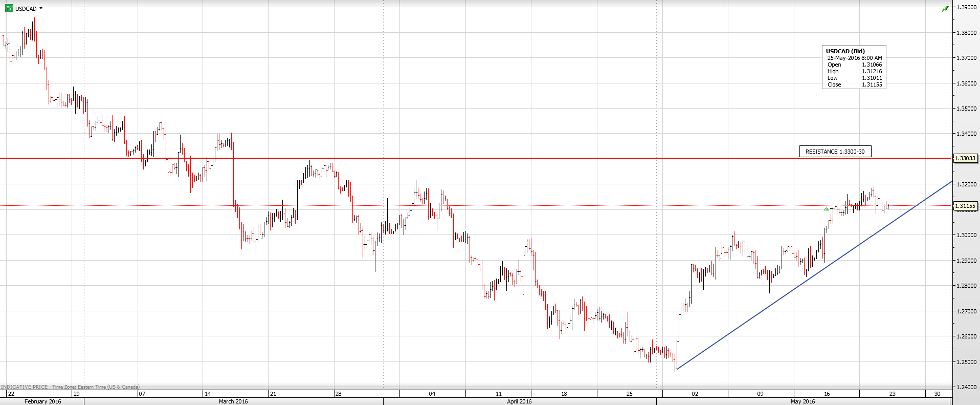980x405 pixels.
Task: Click the USDCAD symbol name text
Action: pyautogui.click(x=26, y=9)
